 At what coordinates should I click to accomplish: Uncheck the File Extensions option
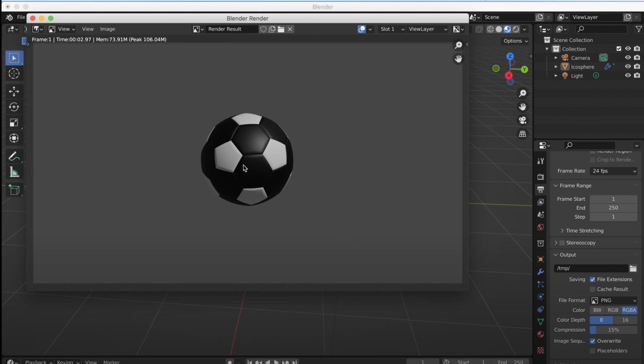click(592, 279)
